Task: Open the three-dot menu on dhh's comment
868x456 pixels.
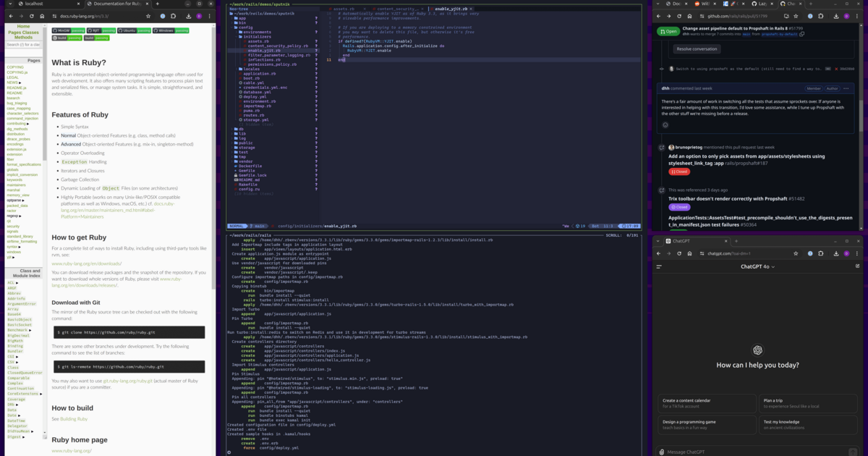Action: (846, 88)
